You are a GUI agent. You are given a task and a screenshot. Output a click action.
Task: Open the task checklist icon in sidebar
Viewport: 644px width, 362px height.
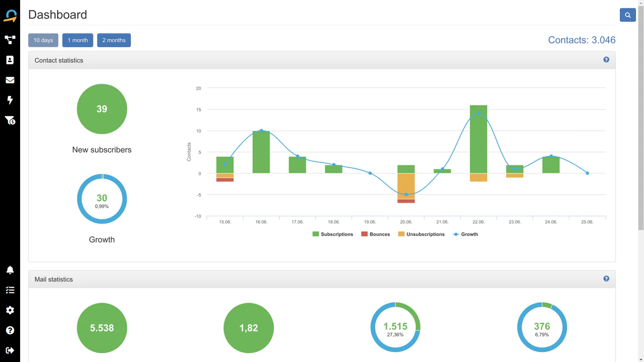(10, 290)
